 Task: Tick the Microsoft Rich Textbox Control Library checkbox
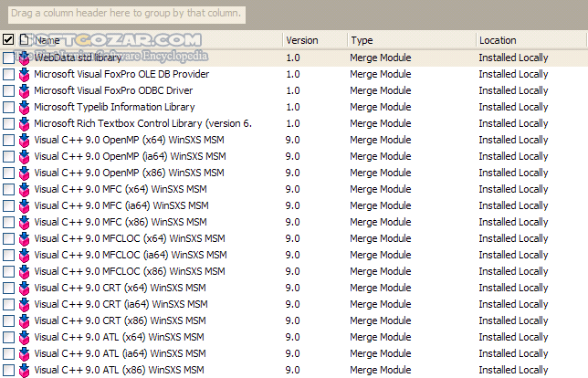[x=9, y=123]
